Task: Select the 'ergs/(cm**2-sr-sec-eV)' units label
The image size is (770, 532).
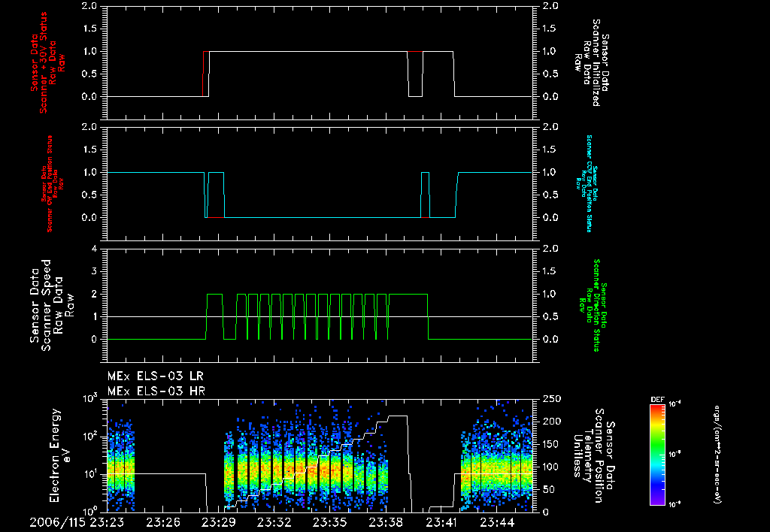Action: tap(717, 454)
